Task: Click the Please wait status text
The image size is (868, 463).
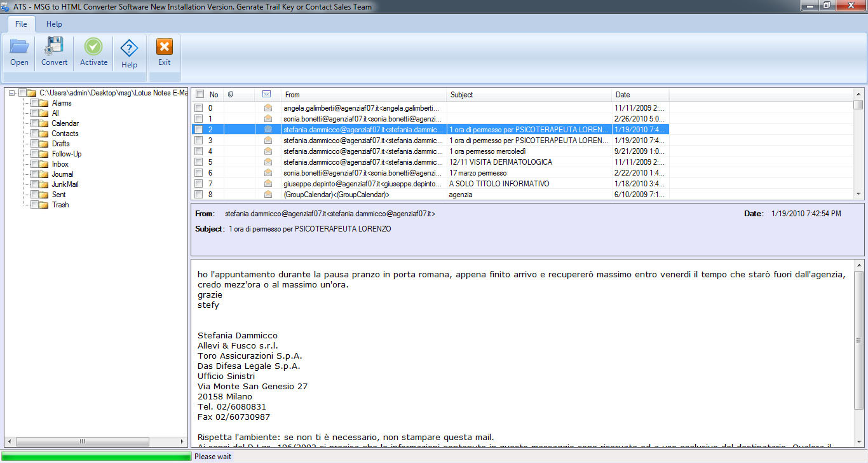Action: coord(213,457)
